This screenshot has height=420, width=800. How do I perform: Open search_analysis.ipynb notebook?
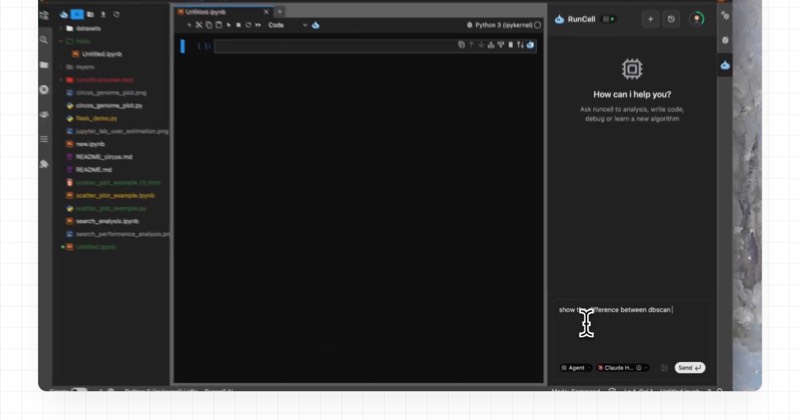pyautogui.click(x=107, y=221)
